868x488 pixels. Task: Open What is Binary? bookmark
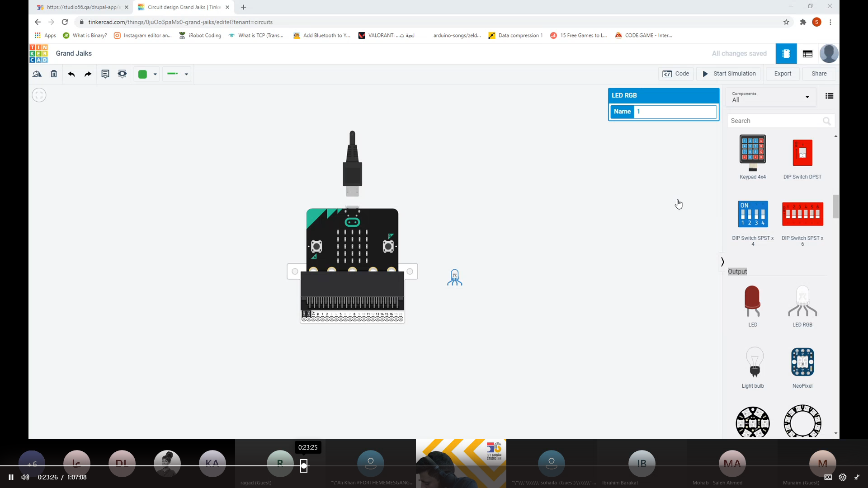(85, 35)
